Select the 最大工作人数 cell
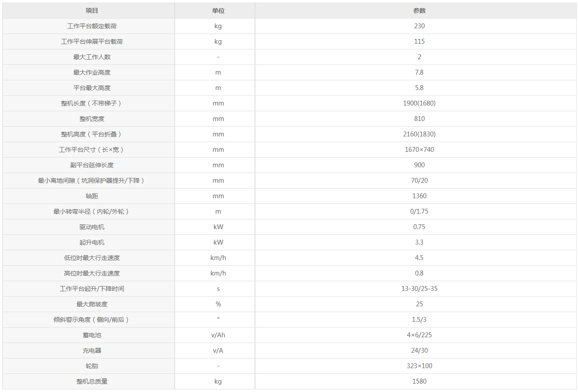 click(x=92, y=57)
